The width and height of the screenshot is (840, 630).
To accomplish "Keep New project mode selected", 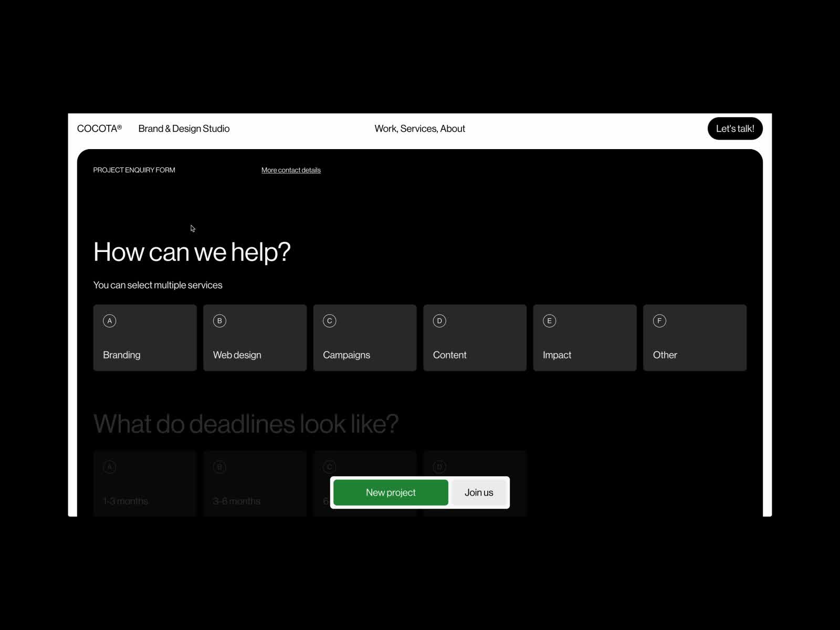I will (390, 492).
